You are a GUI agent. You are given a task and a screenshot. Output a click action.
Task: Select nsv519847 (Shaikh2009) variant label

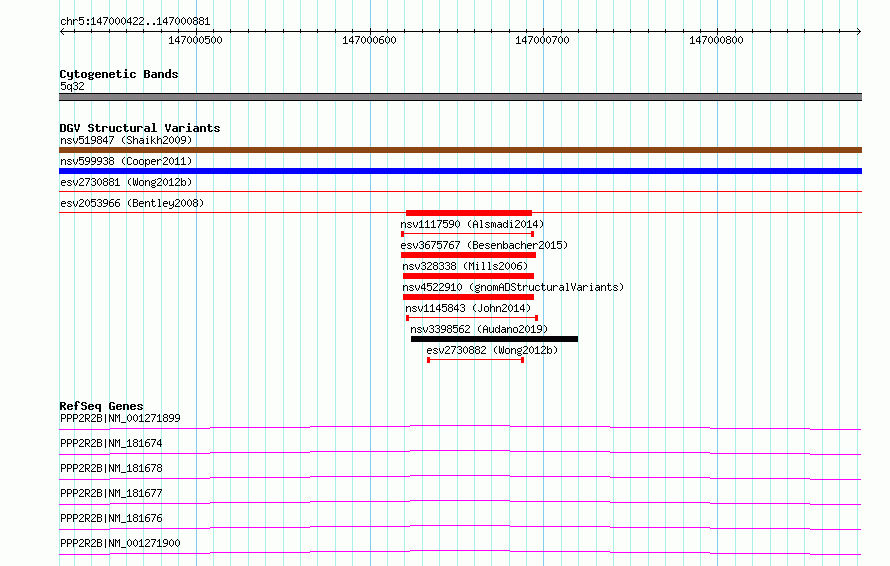(x=126, y=140)
